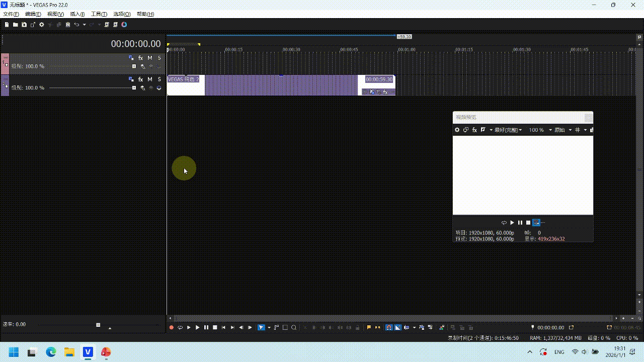Click the save project icon
The height and width of the screenshot is (362, 644).
(24, 25)
